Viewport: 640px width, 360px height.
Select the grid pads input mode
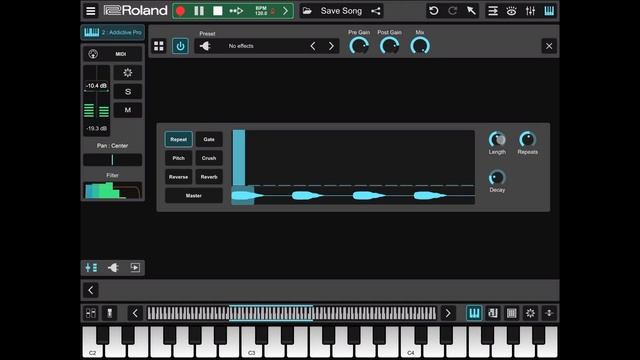(x=511, y=313)
